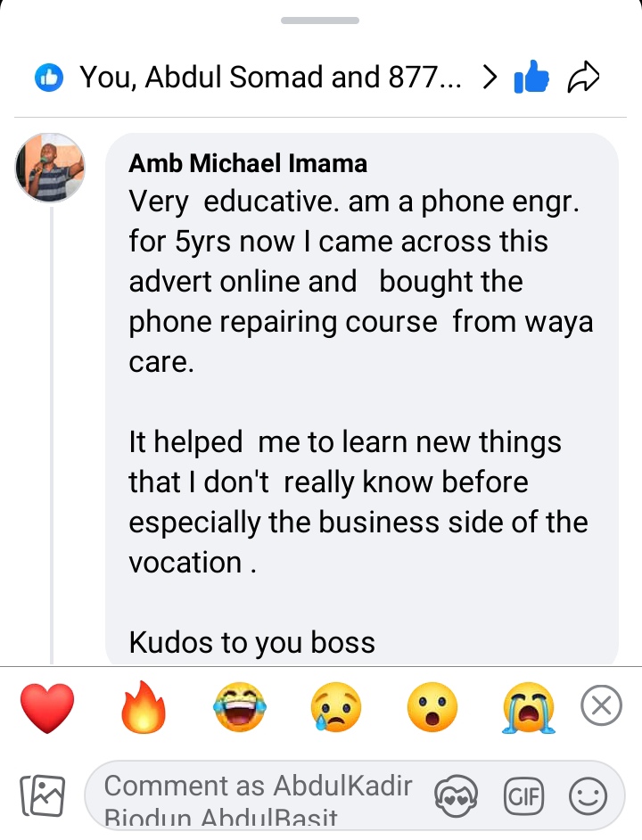Select the sad tear emoji
Screen dimensions: 642x840
pyautogui.click(x=336, y=707)
